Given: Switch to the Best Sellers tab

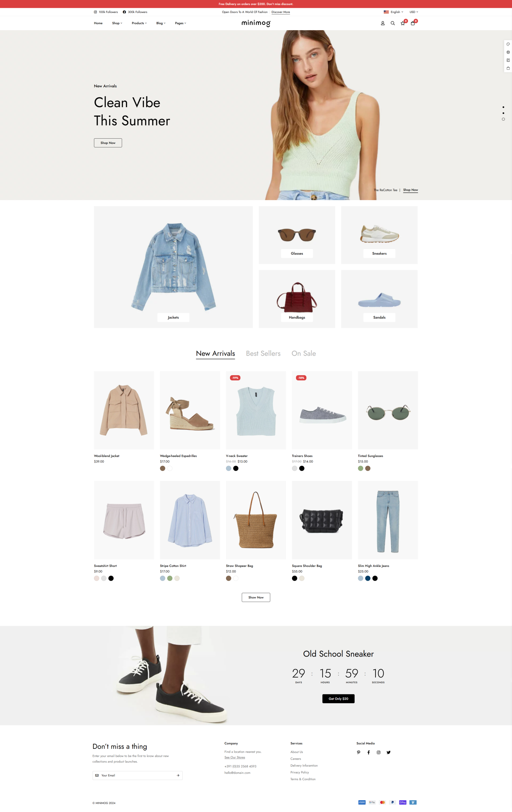Looking at the screenshot, I should click(263, 353).
